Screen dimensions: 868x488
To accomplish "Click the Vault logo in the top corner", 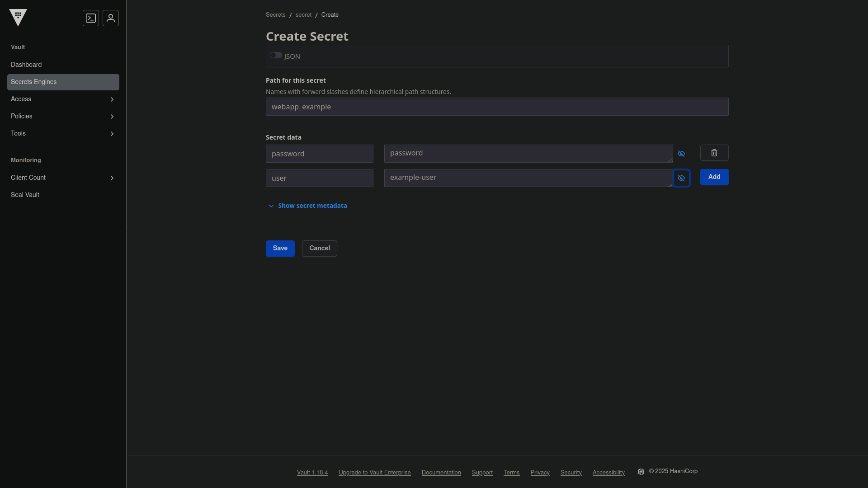I will [18, 18].
